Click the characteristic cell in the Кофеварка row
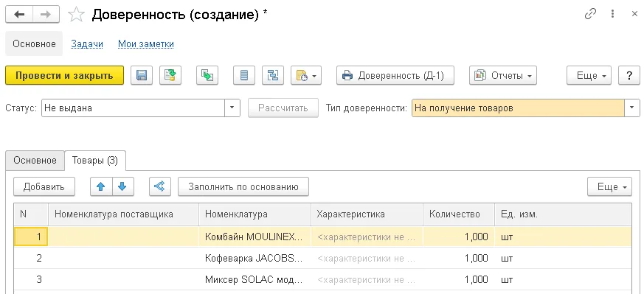This screenshot has height=294, width=644. [x=367, y=259]
